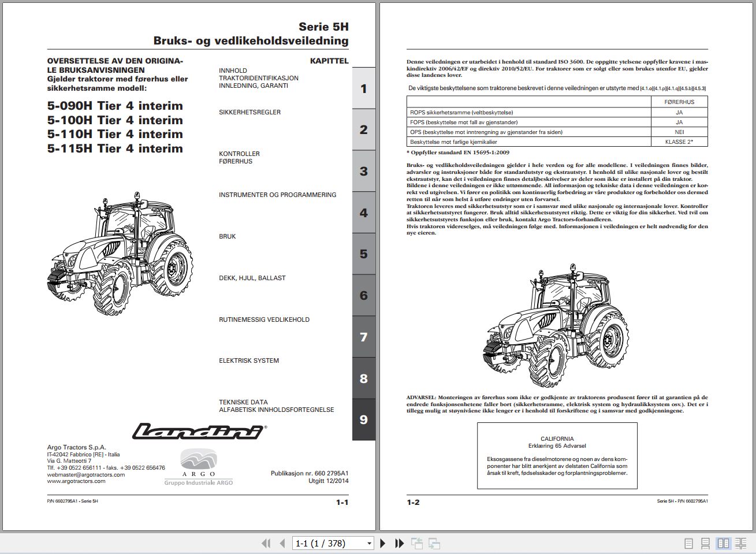
Task: Click 'KAPITTEL' column heading
Action: tap(329, 61)
